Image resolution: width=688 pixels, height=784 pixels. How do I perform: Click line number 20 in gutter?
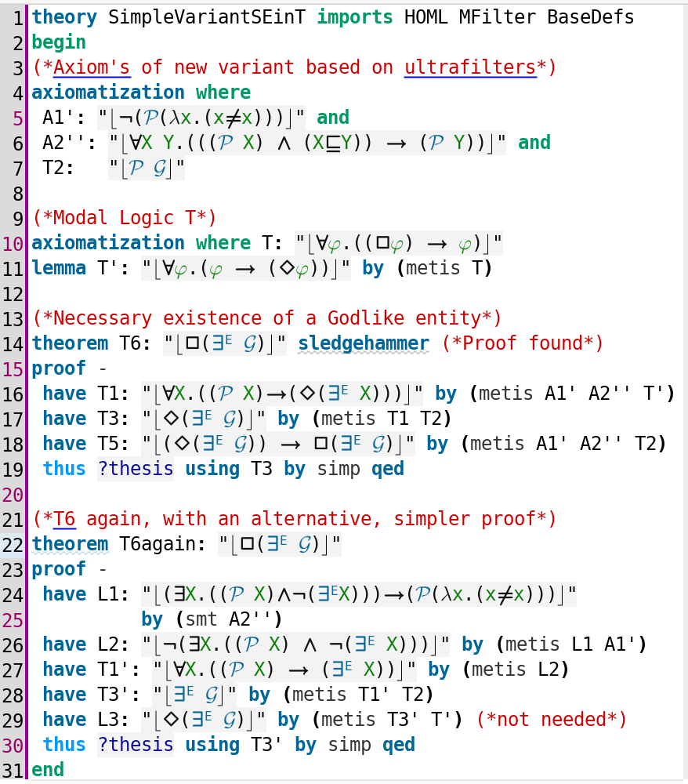(x=13, y=495)
